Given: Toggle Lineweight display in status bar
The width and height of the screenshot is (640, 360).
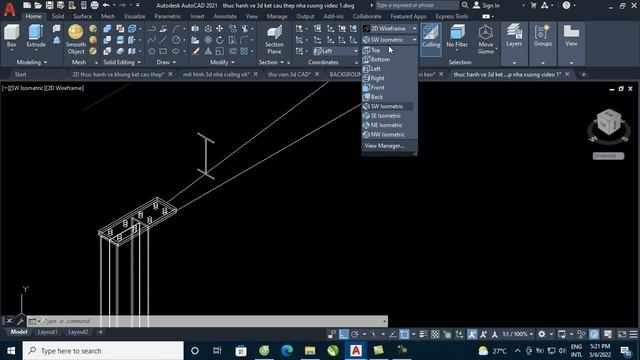Looking at the screenshot, I should tap(423, 334).
